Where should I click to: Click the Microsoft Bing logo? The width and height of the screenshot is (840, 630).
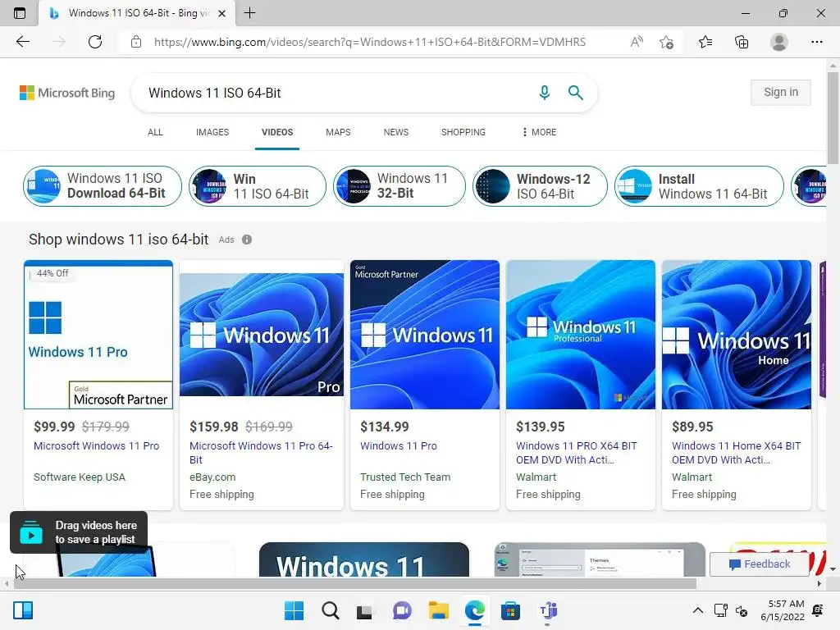click(x=67, y=93)
